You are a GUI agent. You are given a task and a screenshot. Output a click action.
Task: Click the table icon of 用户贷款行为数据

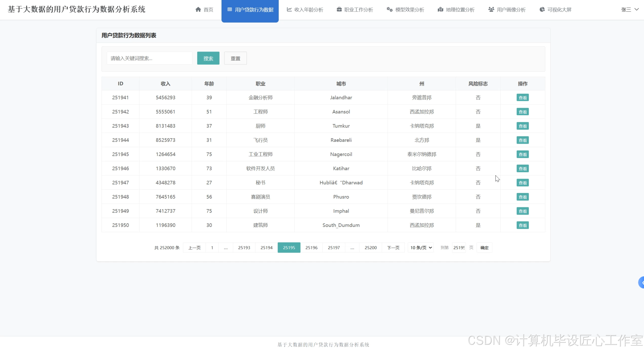pos(230,10)
